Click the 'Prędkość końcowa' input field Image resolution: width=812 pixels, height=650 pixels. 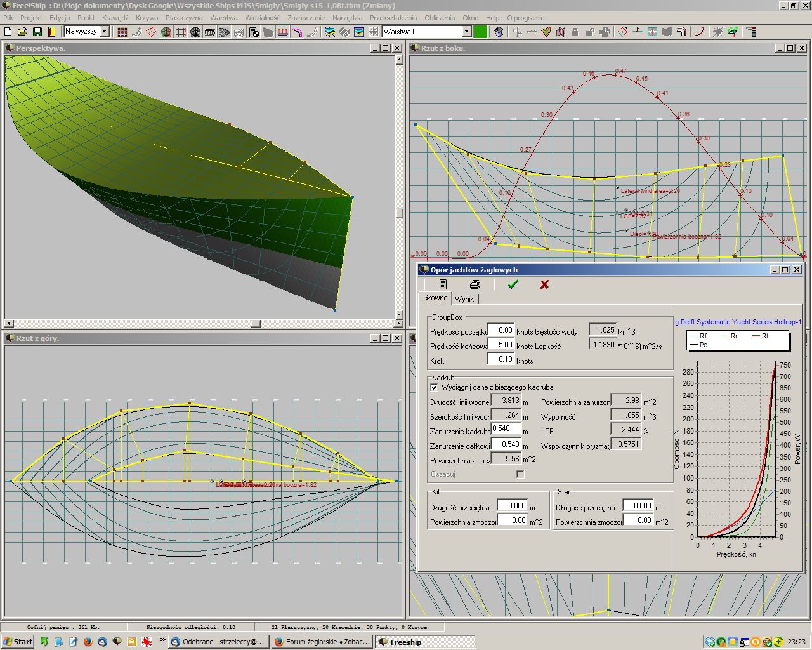[501, 345]
